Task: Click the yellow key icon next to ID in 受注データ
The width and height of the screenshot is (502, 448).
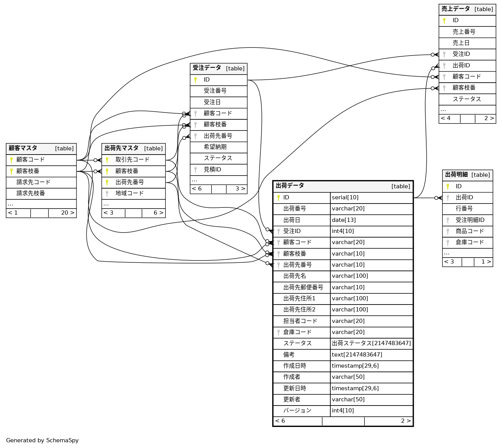Action: click(195, 80)
